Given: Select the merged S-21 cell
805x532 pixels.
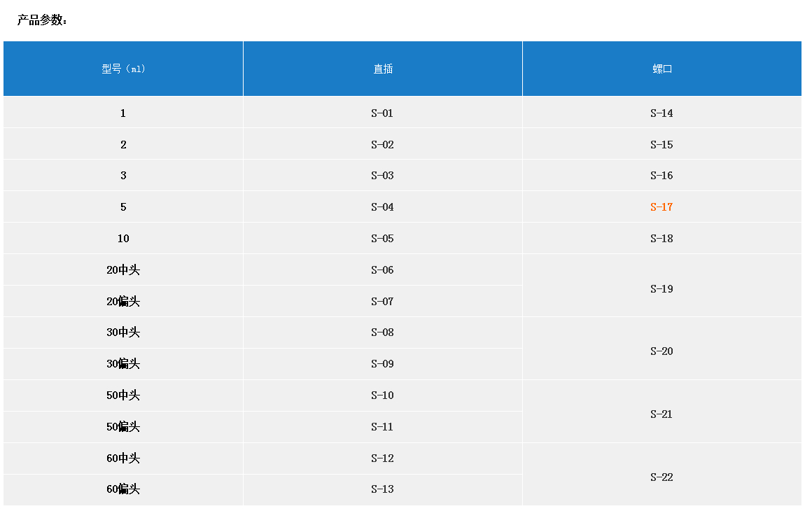Looking at the screenshot, I should click(661, 414).
